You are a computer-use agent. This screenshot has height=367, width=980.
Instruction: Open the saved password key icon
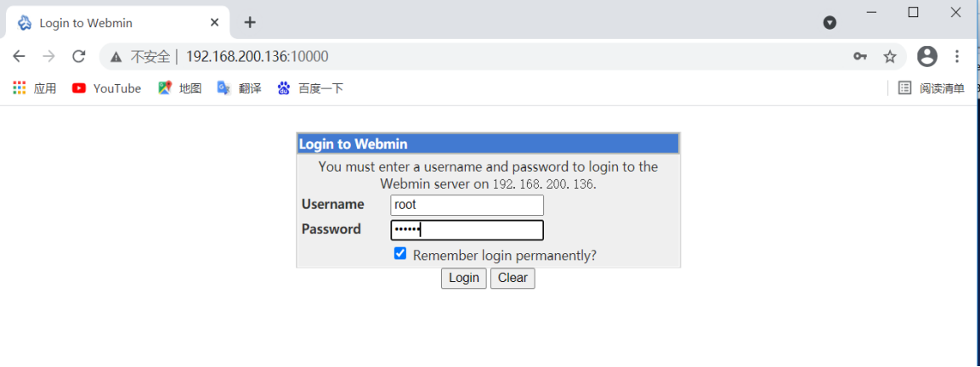tap(860, 57)
